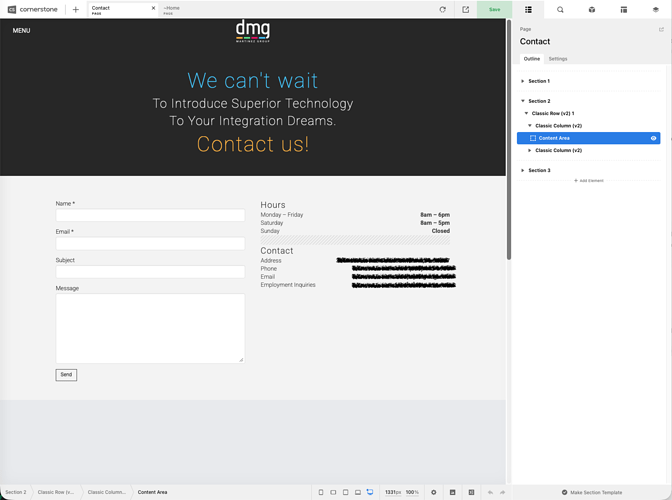The image size is (672, 500).
Task: Select Content Area in the outline
Action: [x=588, y=138]
